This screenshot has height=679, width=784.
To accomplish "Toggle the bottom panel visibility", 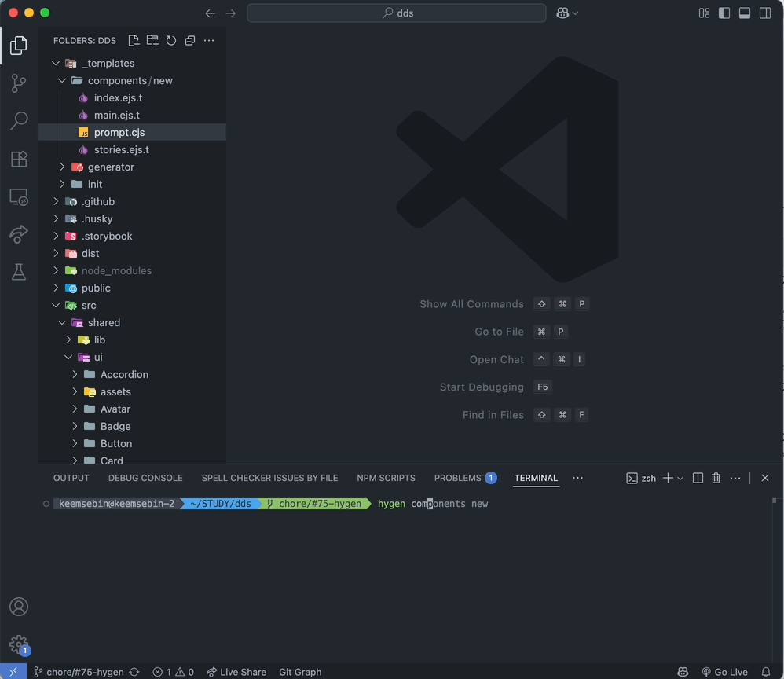I will 745,13.
